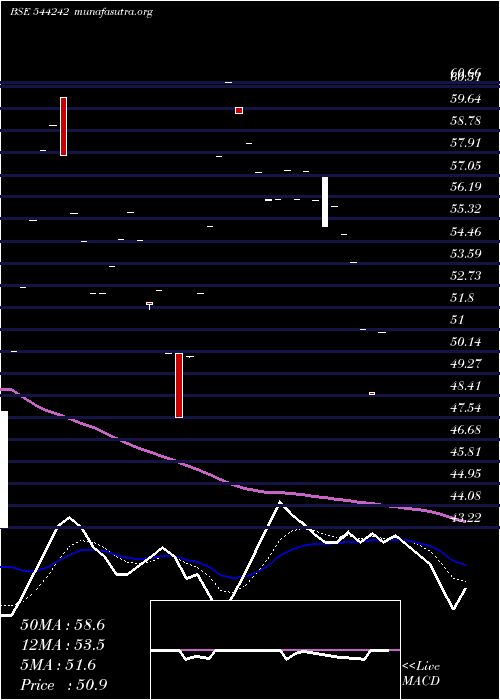Click the 5MA : 51.6 readout
Viewport: 500px width, 700px height.
point(58,665)
